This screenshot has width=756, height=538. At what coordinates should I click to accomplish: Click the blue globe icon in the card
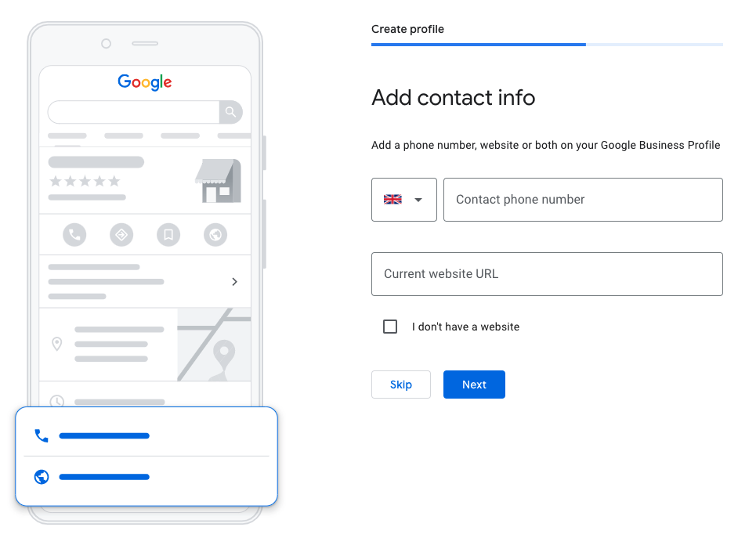42,477
